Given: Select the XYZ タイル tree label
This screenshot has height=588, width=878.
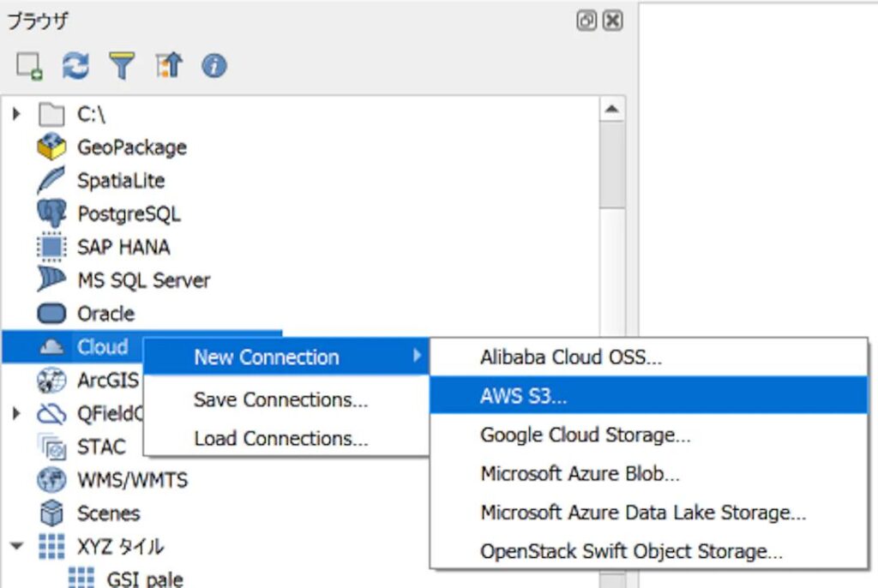Looking at the screenshot, I should click(120, 547).
